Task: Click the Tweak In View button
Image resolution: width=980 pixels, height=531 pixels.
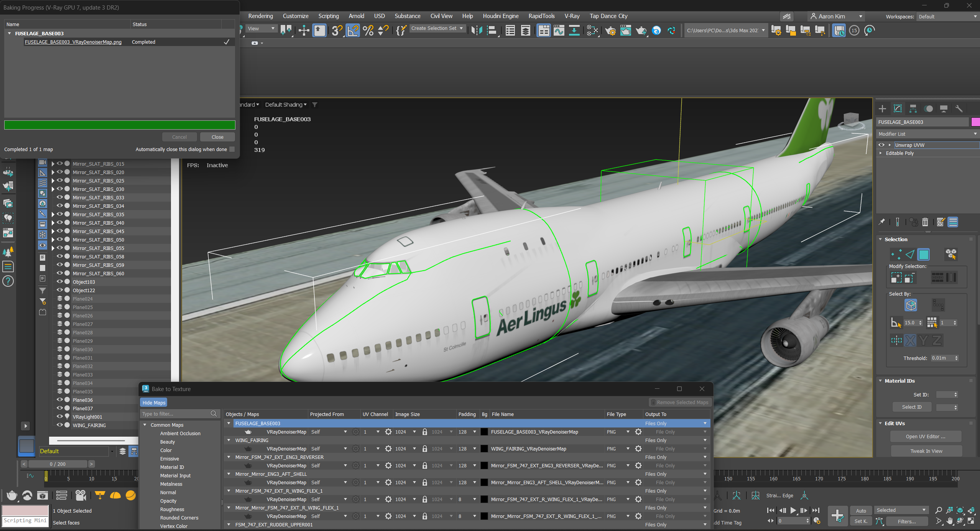Action: pyautogui.click(x=926, y=451)
